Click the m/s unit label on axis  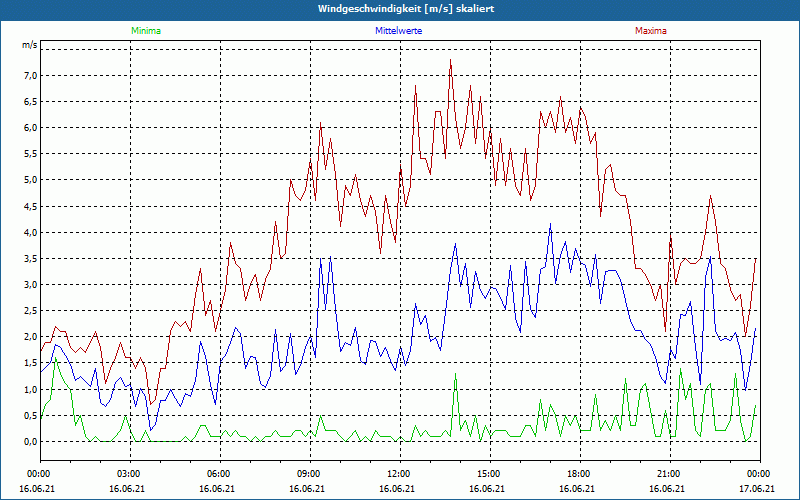(30, 45)
